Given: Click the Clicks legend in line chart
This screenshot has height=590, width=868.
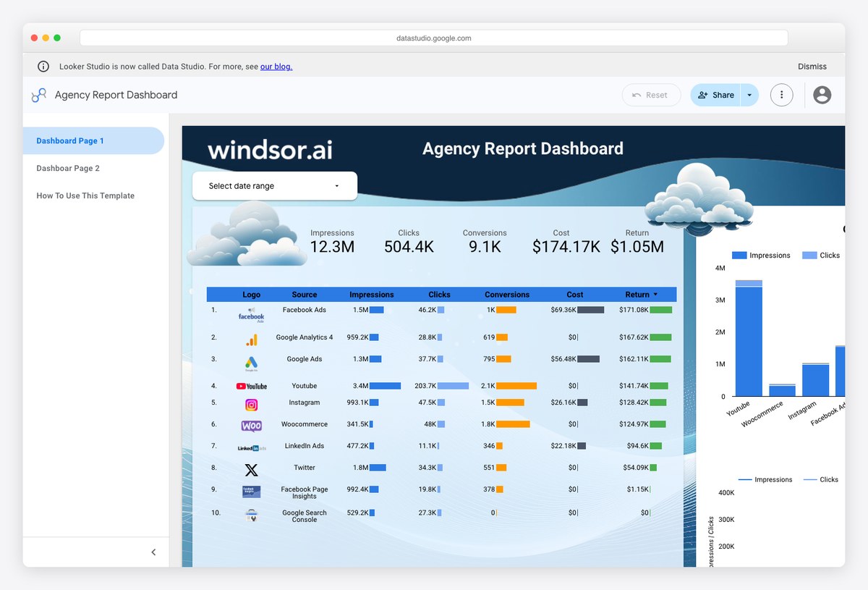Looking at the screenshot, I should (x=821, y=479).
